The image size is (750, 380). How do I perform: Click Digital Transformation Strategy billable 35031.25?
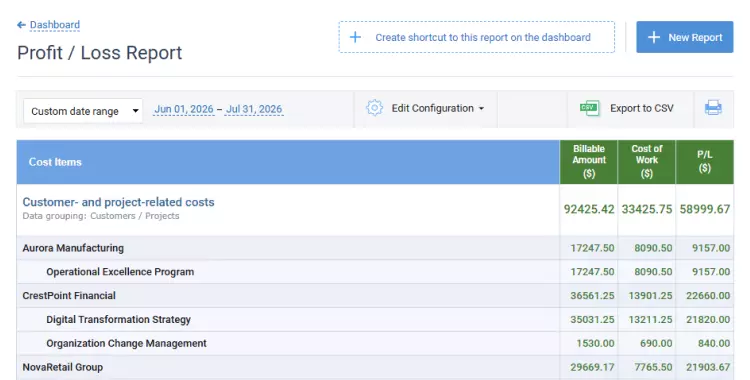coord(592,320)
